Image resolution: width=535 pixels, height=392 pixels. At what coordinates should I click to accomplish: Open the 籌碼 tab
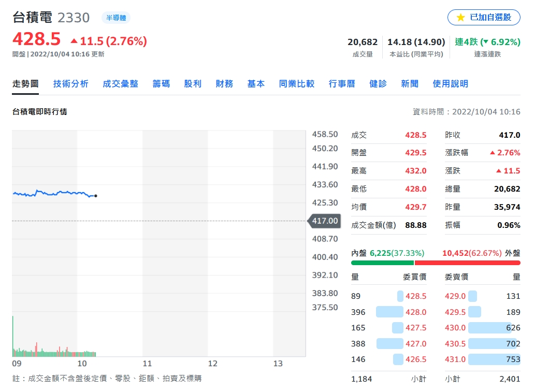click(161, 83)
